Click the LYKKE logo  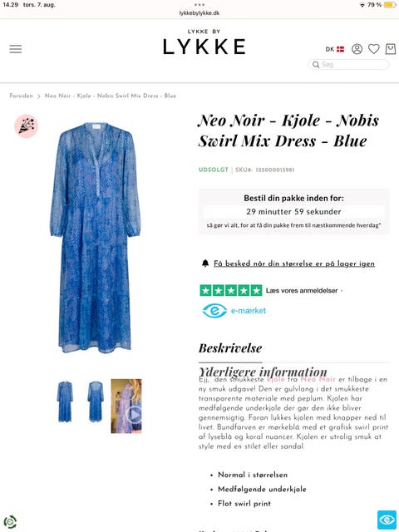coord(204,42)
